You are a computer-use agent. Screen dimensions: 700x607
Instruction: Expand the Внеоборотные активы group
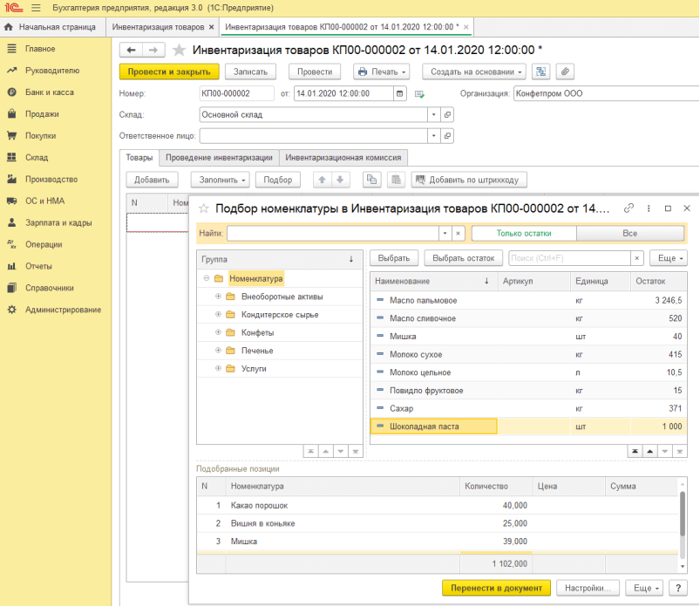coord(218,297)
